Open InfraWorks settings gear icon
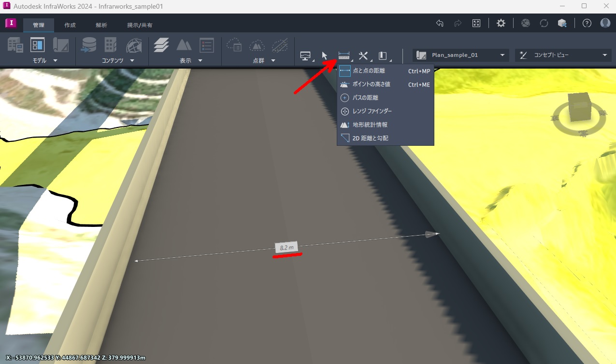 (501, 23)
